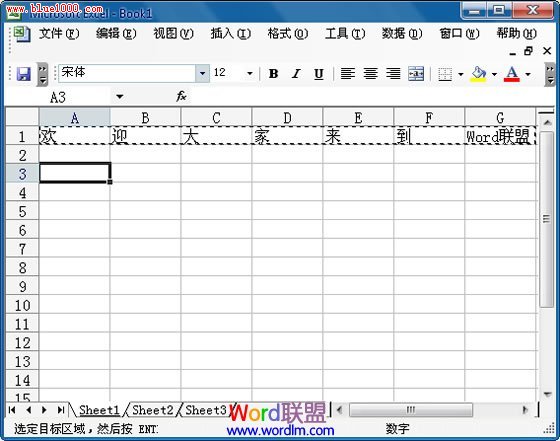
Task: Go to first sheet tab arrow
Action: pos(12,410)
